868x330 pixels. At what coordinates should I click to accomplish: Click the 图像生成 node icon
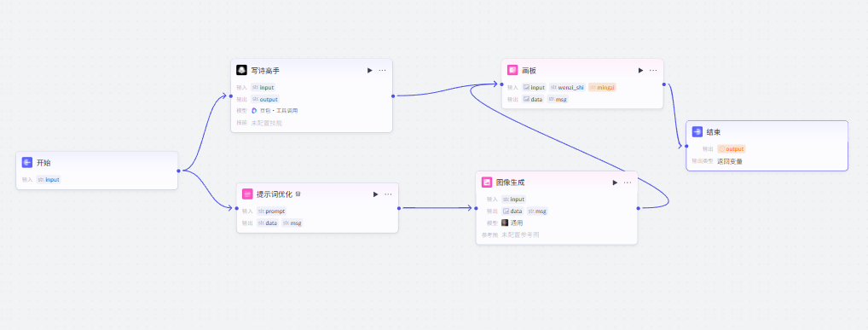point(487,182)
